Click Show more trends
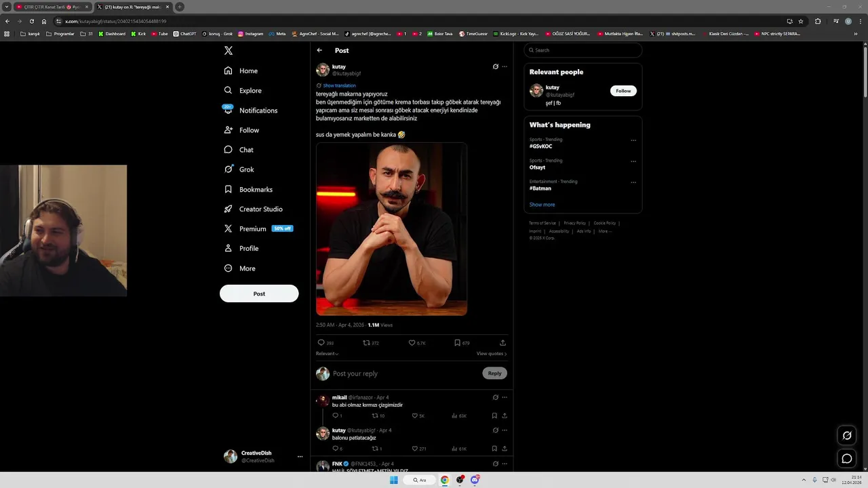868x488 pixels. pyautogui.click(x=542, y=205)
